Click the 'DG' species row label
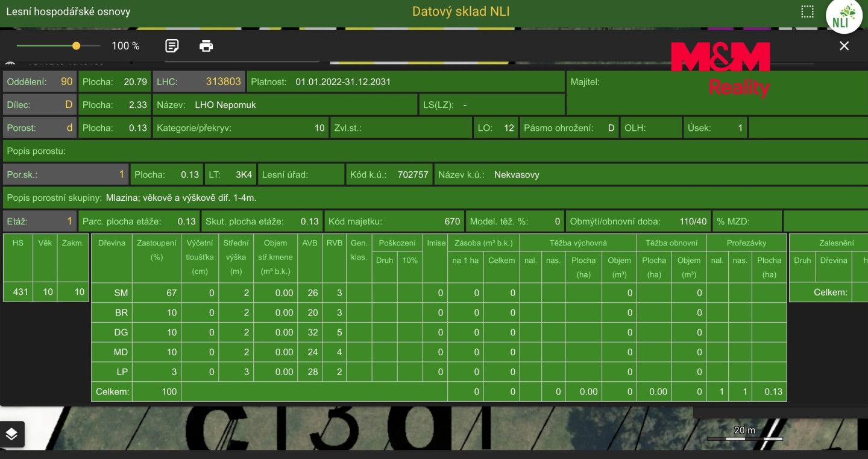Image resolution: width=868 pixels, height=459 pixels. tap(121, 333)
